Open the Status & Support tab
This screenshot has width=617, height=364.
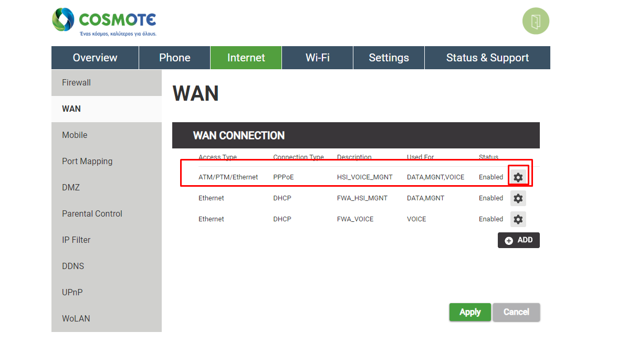coord(487,58)
